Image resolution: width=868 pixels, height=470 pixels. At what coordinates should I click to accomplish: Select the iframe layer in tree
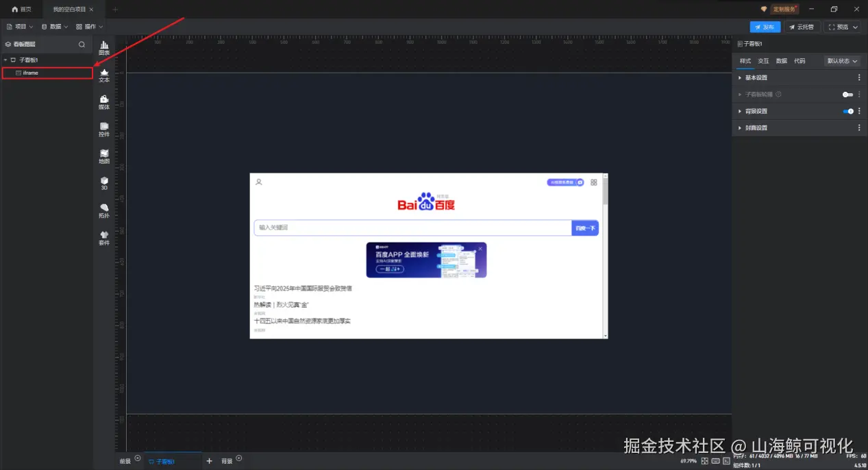click(47, 73)
